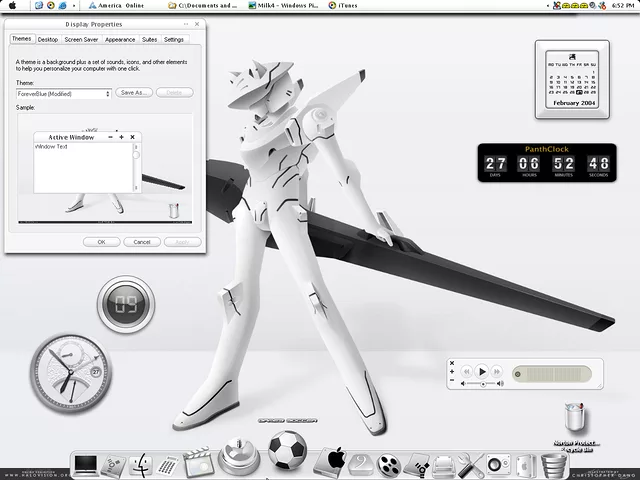This screenshot has width=640, height=480.
Task: Open the laptop icon in dock
Action: click(x=87, y=465)
